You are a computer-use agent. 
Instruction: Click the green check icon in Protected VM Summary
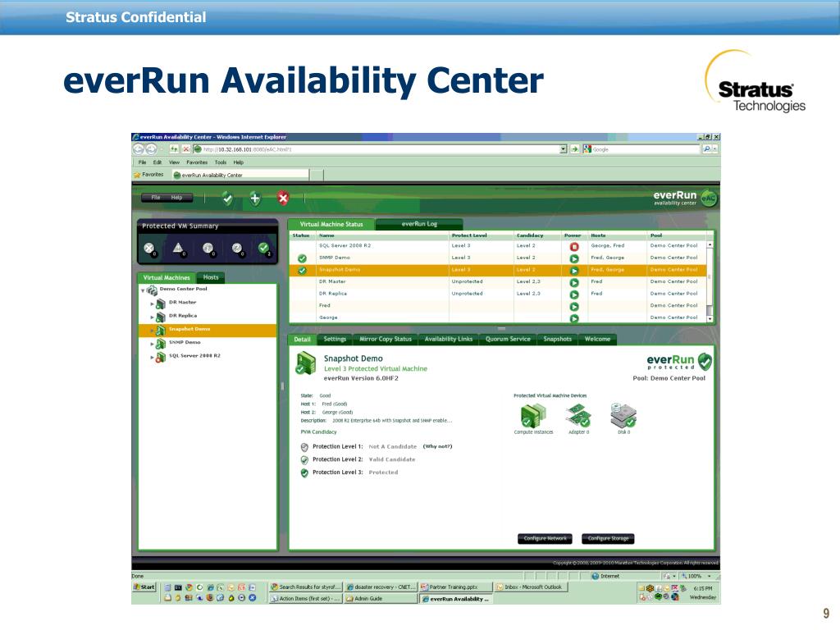pos(263,248)
